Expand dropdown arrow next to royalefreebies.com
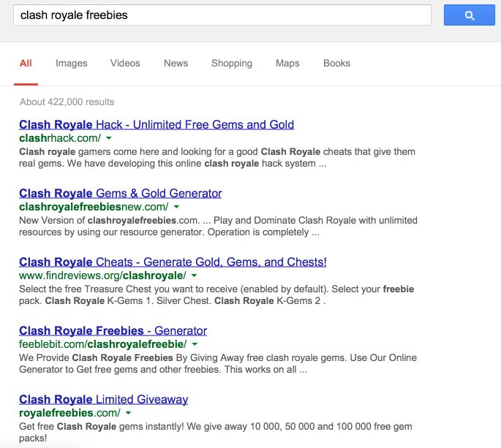This screenshot has width=501, height=448. point(129,413)
